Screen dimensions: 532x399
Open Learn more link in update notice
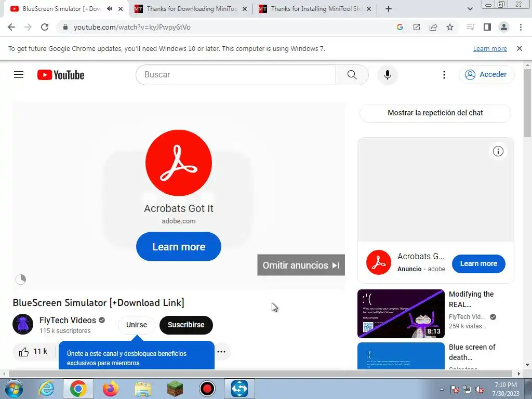coord(490,48)
